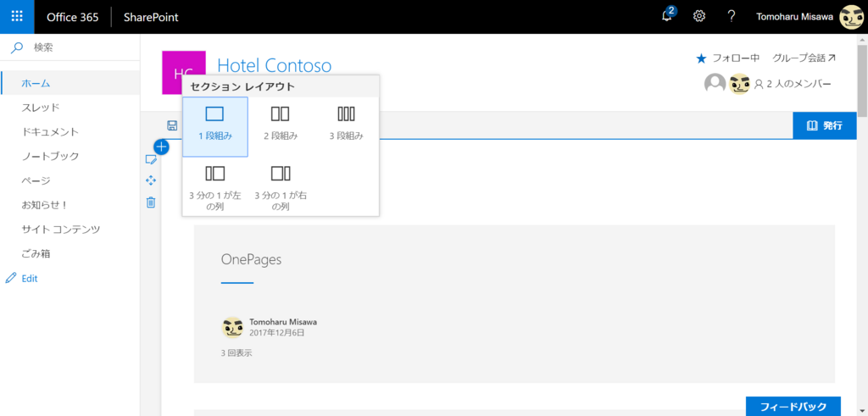Open グループ会話 link
This screenshot has height=416, width=868.
pos(804,58)
